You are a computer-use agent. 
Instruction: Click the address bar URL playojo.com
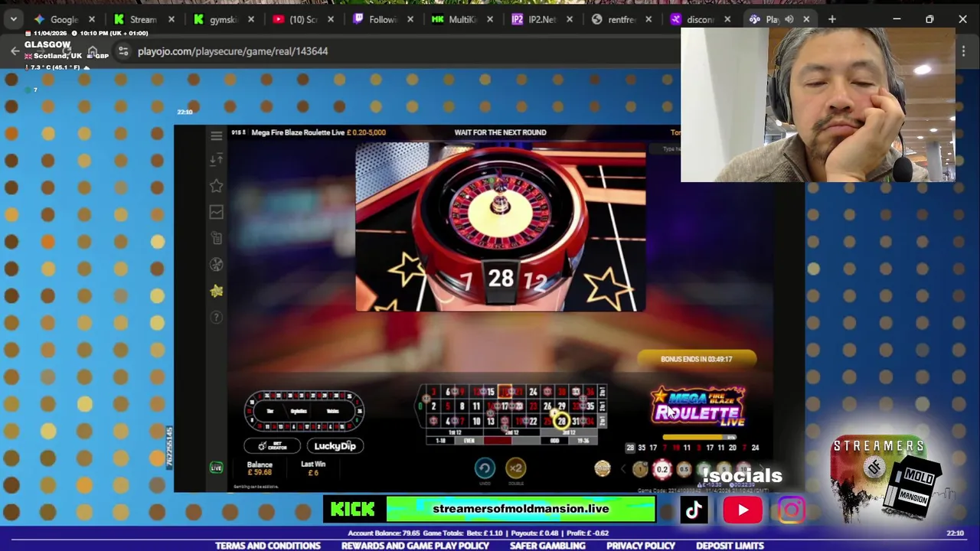tap(233, 51)
